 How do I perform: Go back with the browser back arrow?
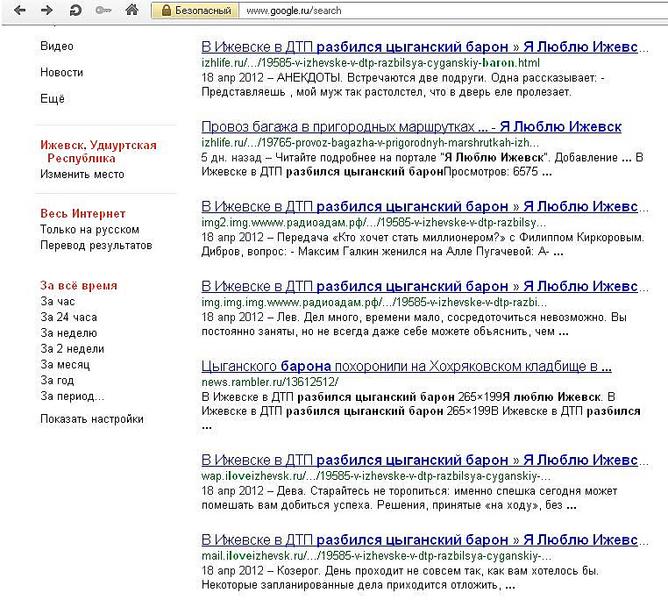coord(20,10)
